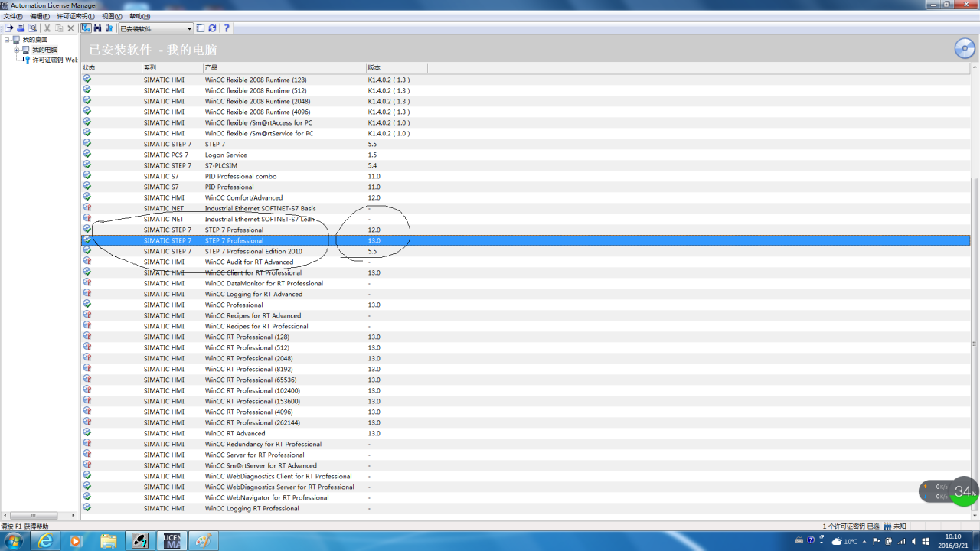Select the STEP 7 Professional 13.0 row

pyautogui.click(x=525, y=240)
